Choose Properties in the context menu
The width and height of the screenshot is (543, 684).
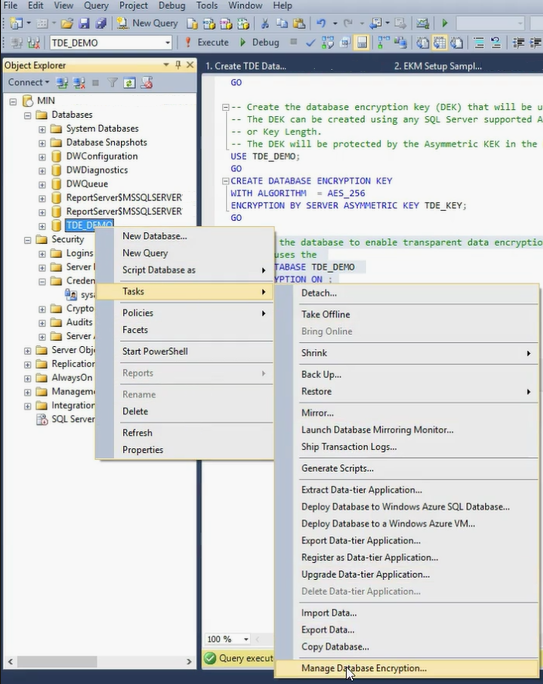(x=185, y=450)
